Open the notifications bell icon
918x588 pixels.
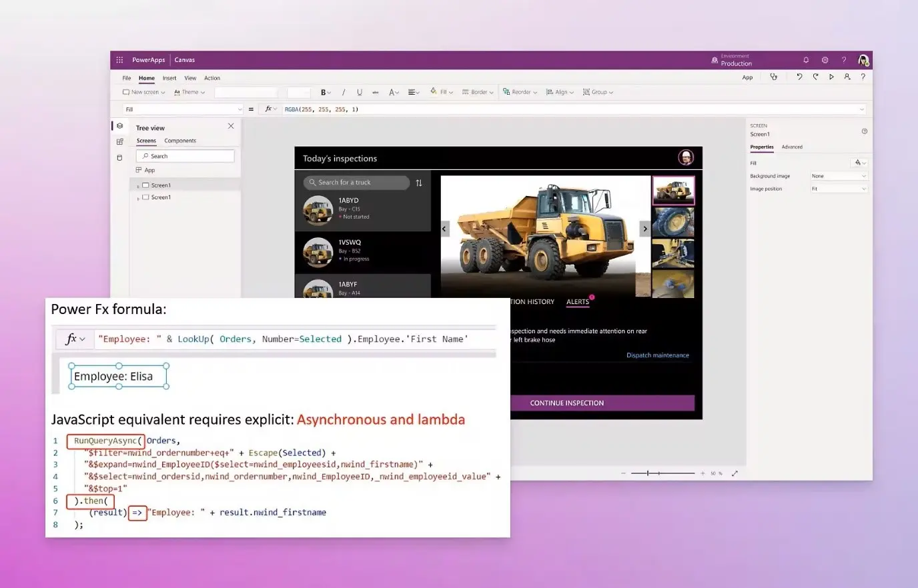tap(806, 60)
